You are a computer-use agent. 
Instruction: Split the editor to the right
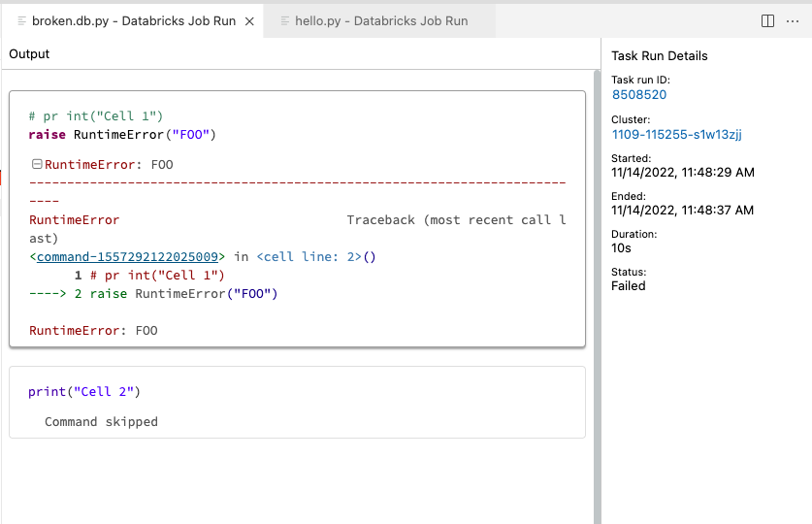(767, 20)
